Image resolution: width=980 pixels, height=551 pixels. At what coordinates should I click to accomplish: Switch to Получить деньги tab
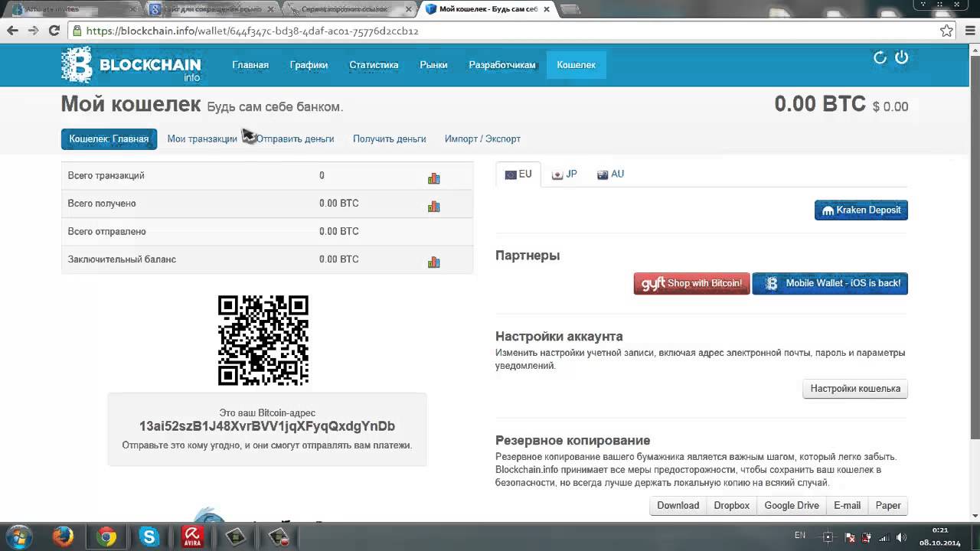(389, 139)
